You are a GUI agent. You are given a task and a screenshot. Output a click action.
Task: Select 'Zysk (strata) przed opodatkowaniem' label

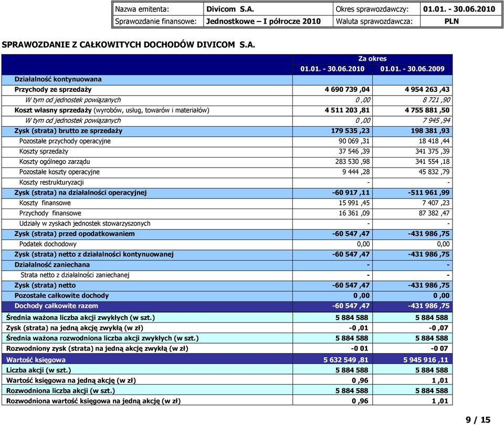pyautogui.click(x=75, y=234)
